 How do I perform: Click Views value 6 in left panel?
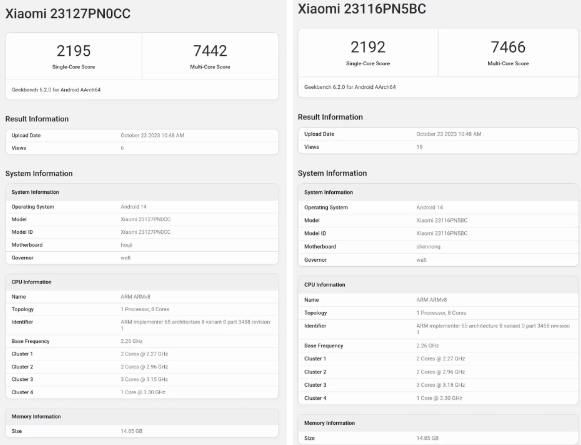pos(122,148)
